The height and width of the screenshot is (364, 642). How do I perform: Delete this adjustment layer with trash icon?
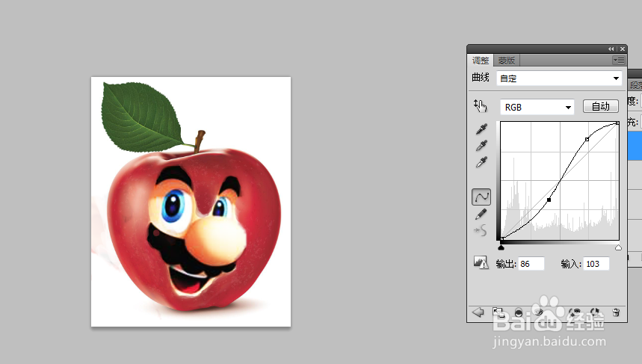coord(616,313)
